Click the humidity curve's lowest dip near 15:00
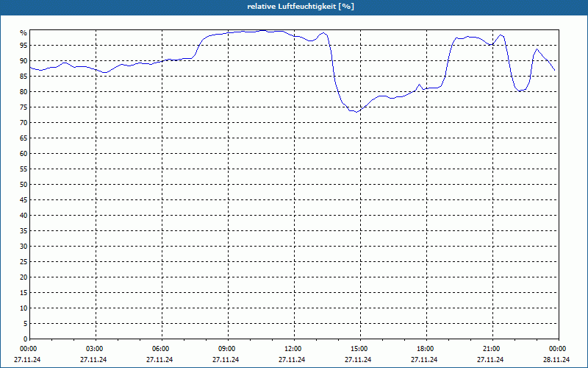This screenshot has width=588, height=368. click(356, 112)
